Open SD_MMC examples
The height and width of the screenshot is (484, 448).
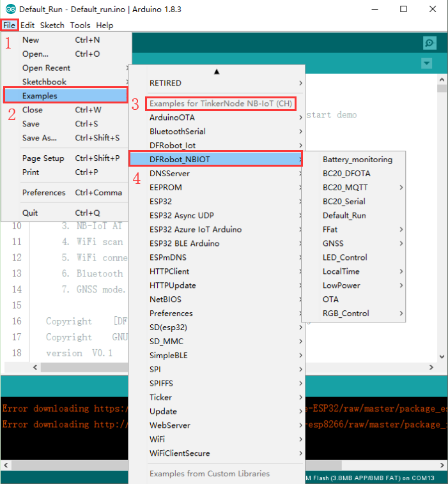click(217, 342)
